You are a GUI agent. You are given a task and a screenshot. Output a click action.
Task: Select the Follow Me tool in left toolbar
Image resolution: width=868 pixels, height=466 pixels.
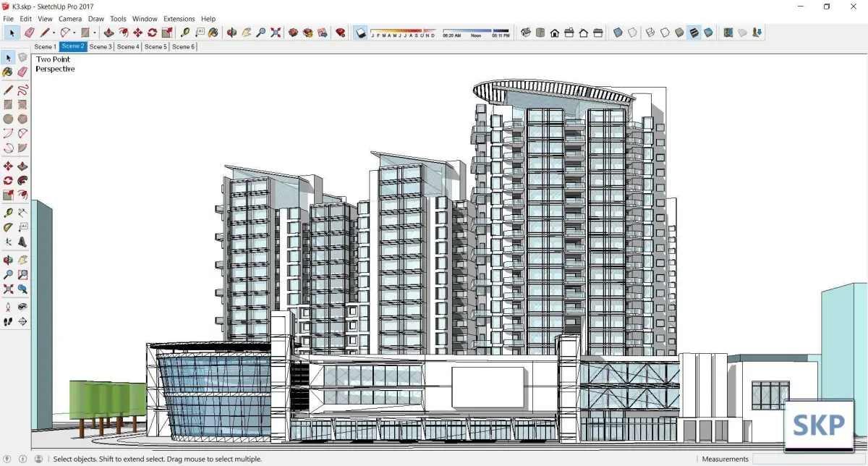tap(22, 181)
